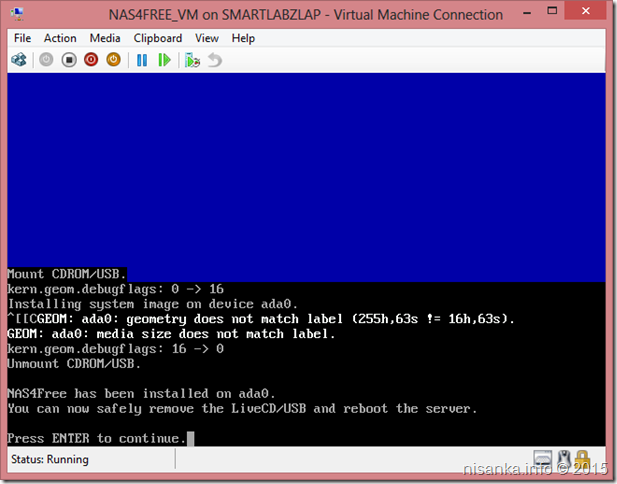The height and width of the screenshot is (484, 617).
Task: Open the Help menu
Action: tap(243, 39)
